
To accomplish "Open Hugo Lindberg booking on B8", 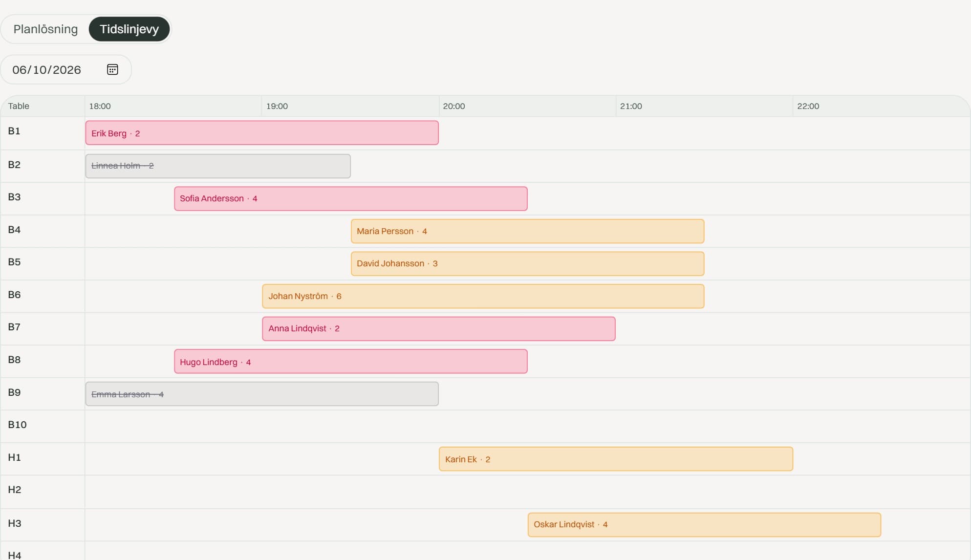I will [x=351, y=362].
